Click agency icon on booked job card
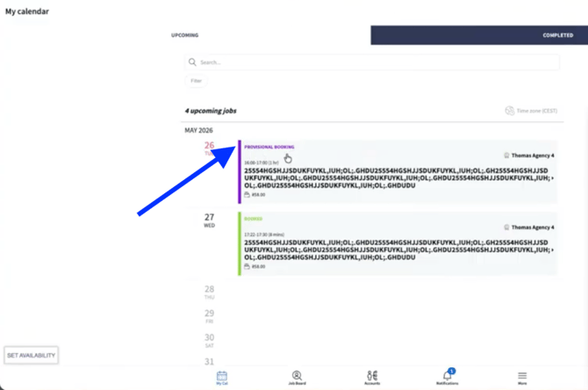The image size is (588, 390). 506,227
